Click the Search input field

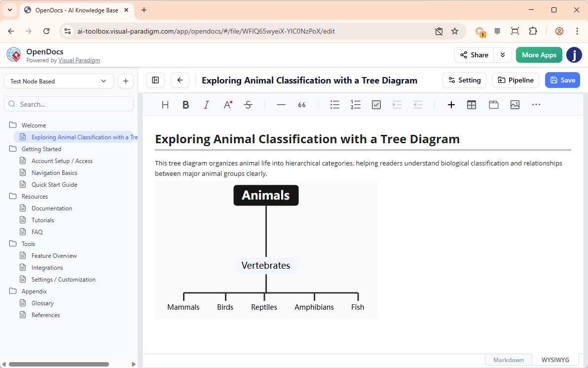[x=69, y=104]
